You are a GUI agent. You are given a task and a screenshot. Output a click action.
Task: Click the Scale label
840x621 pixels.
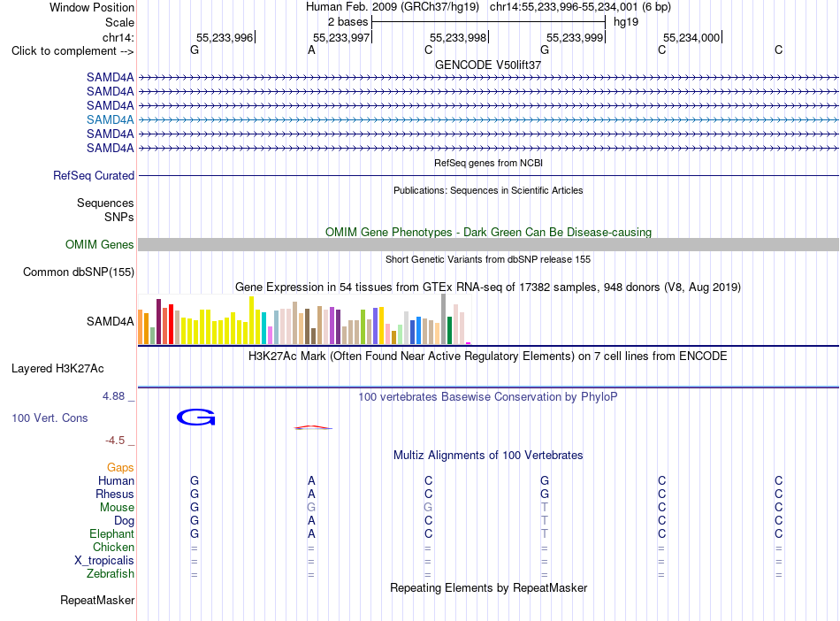(119, 22)
